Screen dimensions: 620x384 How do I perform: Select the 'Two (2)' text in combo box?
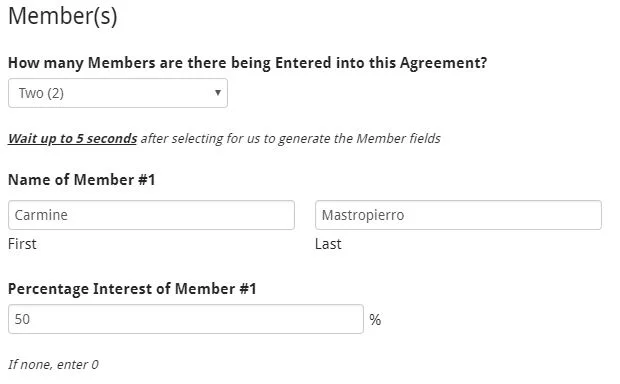point(41,93)
